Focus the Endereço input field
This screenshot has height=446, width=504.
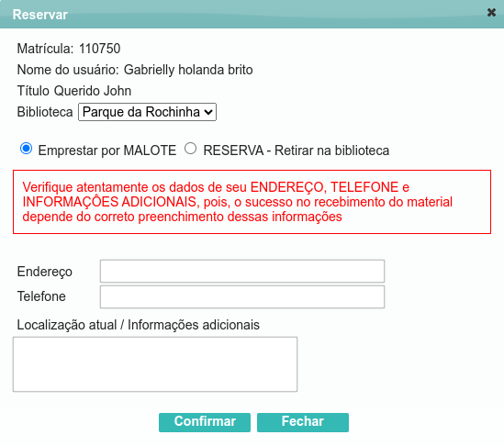(242, 272)
